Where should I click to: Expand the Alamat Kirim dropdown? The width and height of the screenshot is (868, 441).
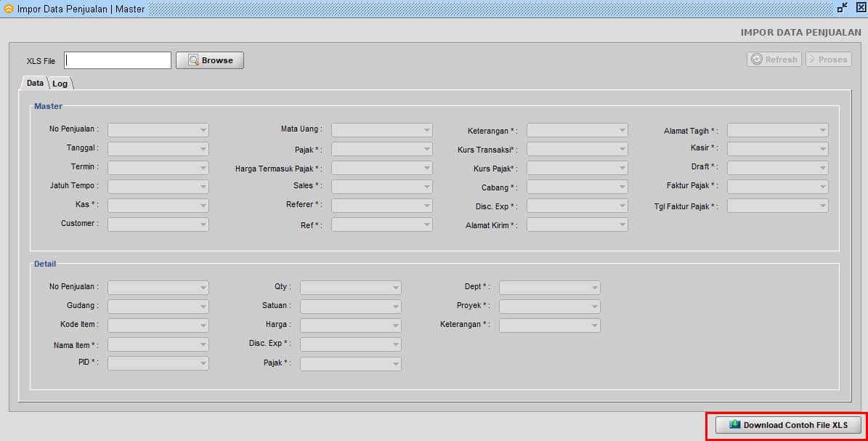pyautogui.click(x=577, y=224)
